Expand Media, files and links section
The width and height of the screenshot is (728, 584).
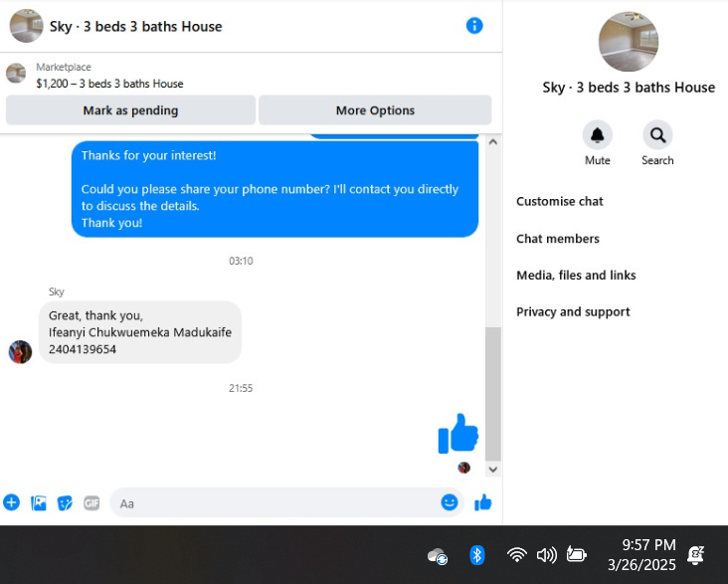coord(576,275)
